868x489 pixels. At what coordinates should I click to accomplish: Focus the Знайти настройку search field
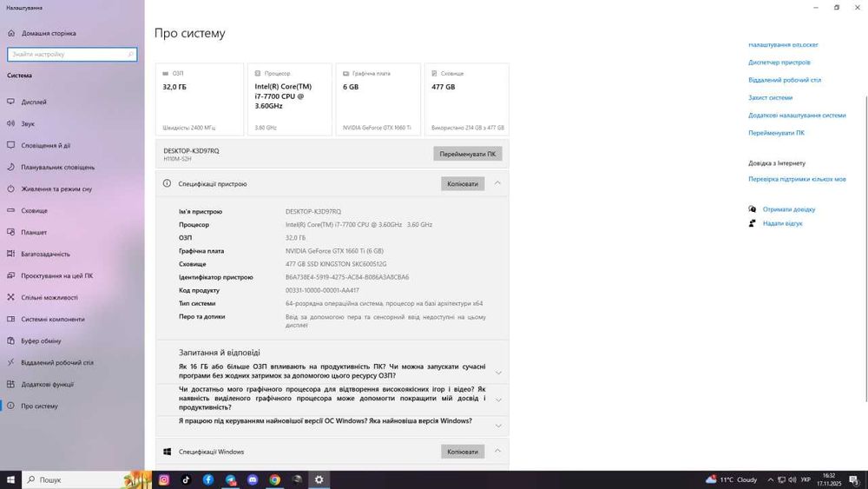pyautogui.click(x=72, y=54)
